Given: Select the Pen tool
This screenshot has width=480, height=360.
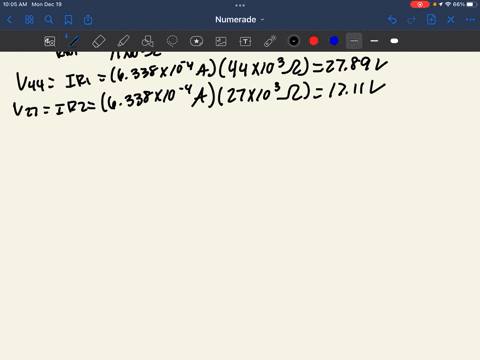Looking at the screenshot, I should click(x=74, y=41).
